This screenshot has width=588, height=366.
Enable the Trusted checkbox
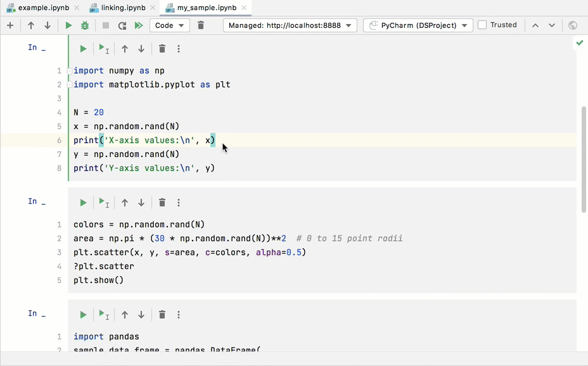tap(483, 25)
